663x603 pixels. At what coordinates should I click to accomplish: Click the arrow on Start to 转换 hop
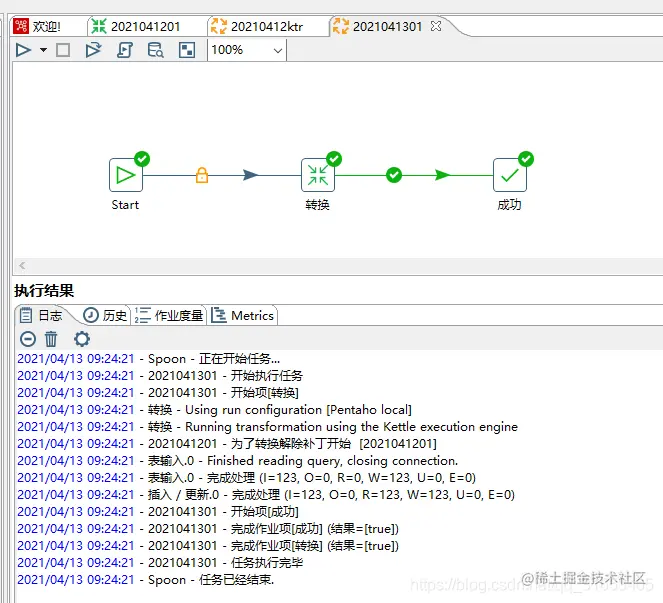250,175
